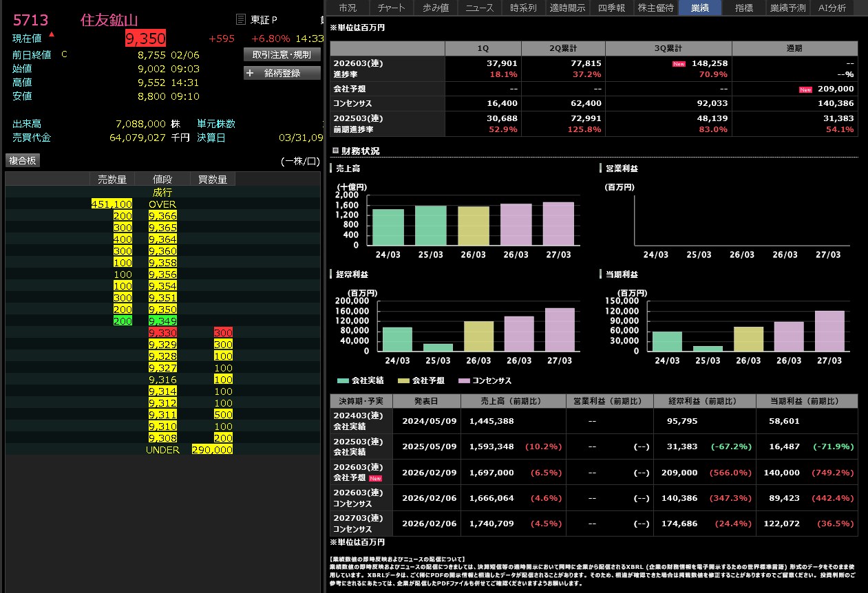
Task: Click the plus icon on 銘柄登録
Action: [x=250, y=73]
